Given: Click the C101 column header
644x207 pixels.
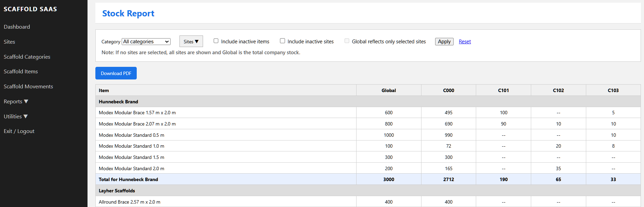Looking at the screenshot, I should tap(504, 90).
